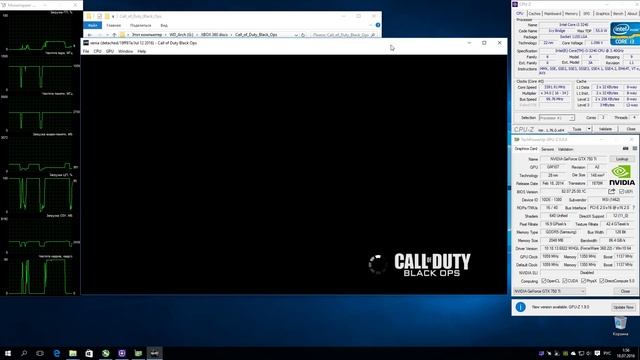Switch to Bench tab in CPU-Z
This screenshot has height=360, width=640.
[x=618, y=13]
